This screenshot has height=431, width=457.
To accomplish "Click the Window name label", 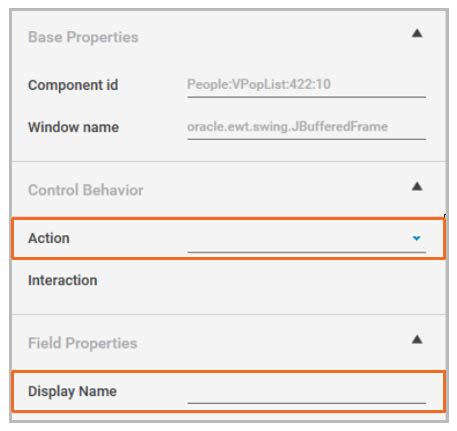I will [x=73, y=127].
